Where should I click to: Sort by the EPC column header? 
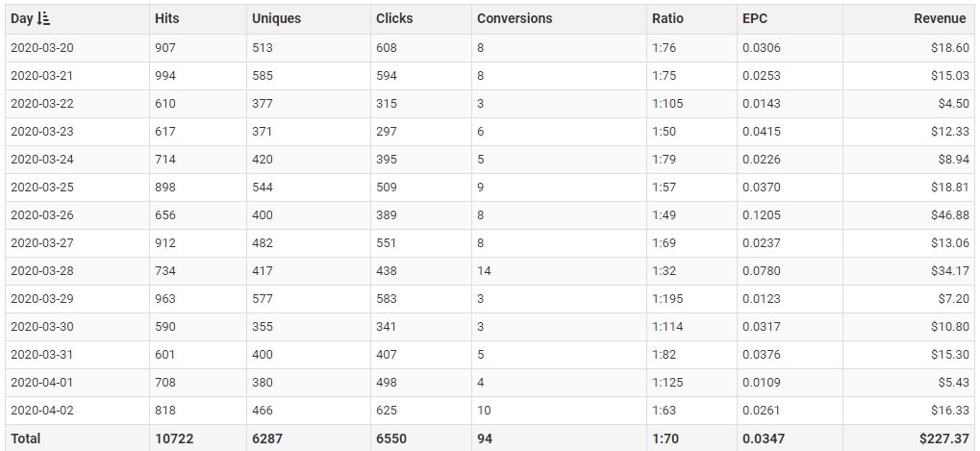coord(755,18)
